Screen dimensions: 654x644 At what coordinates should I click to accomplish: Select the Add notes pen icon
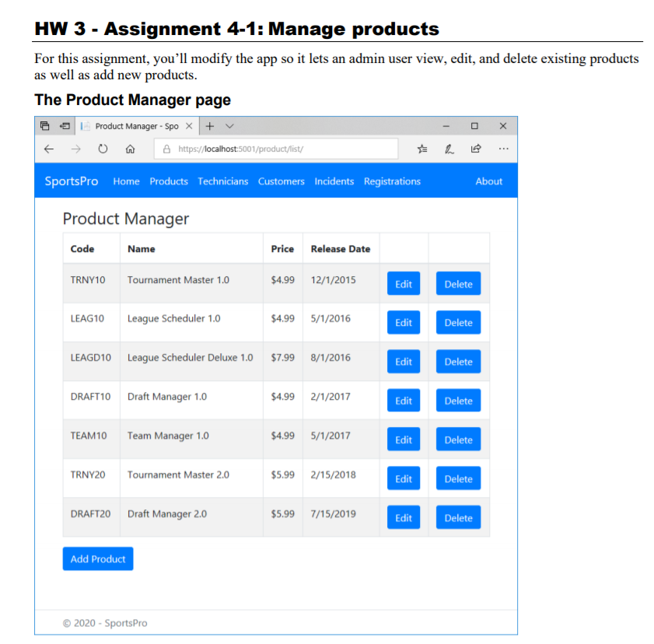point(449,149)
